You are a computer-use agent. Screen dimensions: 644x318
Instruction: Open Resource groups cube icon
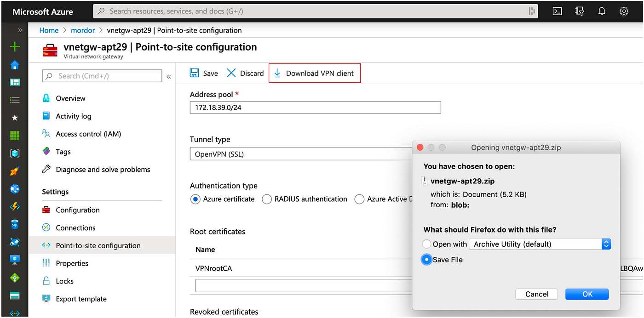coord(15,153)
